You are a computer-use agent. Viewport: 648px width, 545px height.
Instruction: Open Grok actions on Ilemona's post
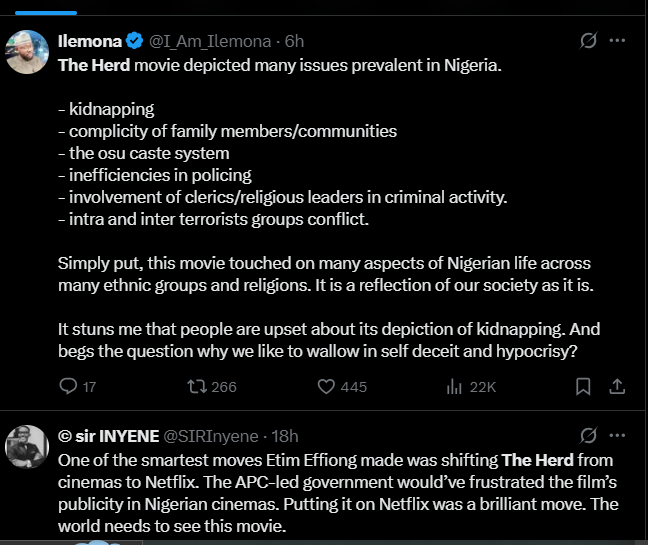(590, 41)
